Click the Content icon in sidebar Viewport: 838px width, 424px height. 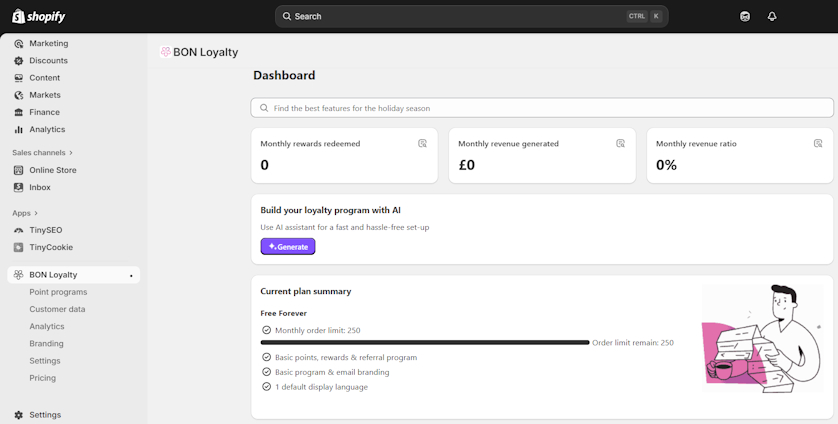pyautogui.click(x=19, y=78)
